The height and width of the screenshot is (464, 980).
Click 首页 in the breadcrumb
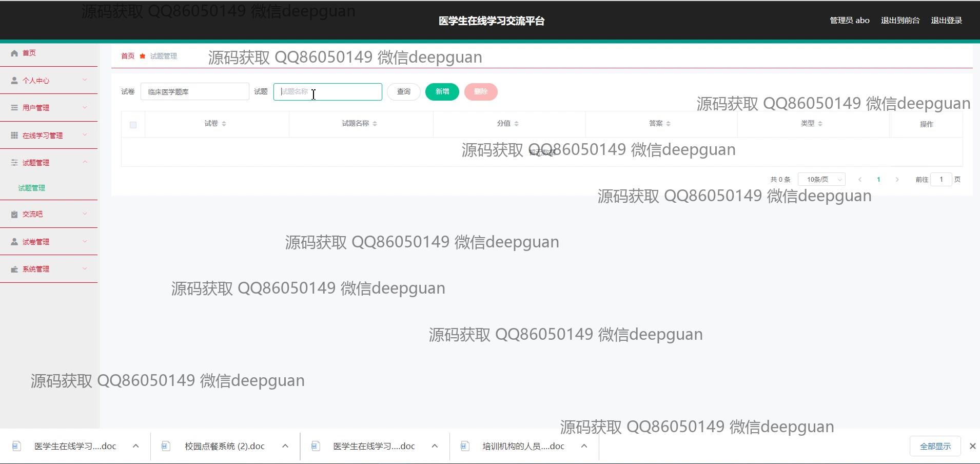pyautogui.click(x=128, y=56)
